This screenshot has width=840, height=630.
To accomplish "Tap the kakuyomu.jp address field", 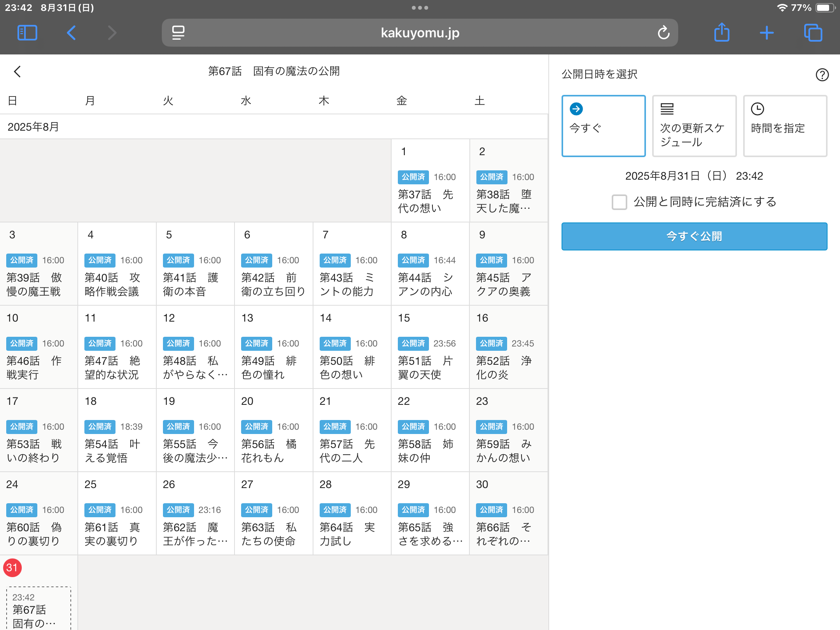I will 420,33.
